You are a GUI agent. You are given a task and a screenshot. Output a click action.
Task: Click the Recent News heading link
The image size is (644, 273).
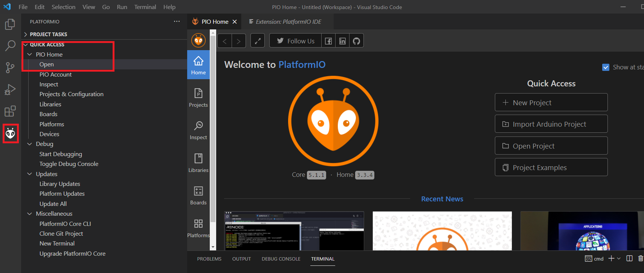click(x=442, y=199)
